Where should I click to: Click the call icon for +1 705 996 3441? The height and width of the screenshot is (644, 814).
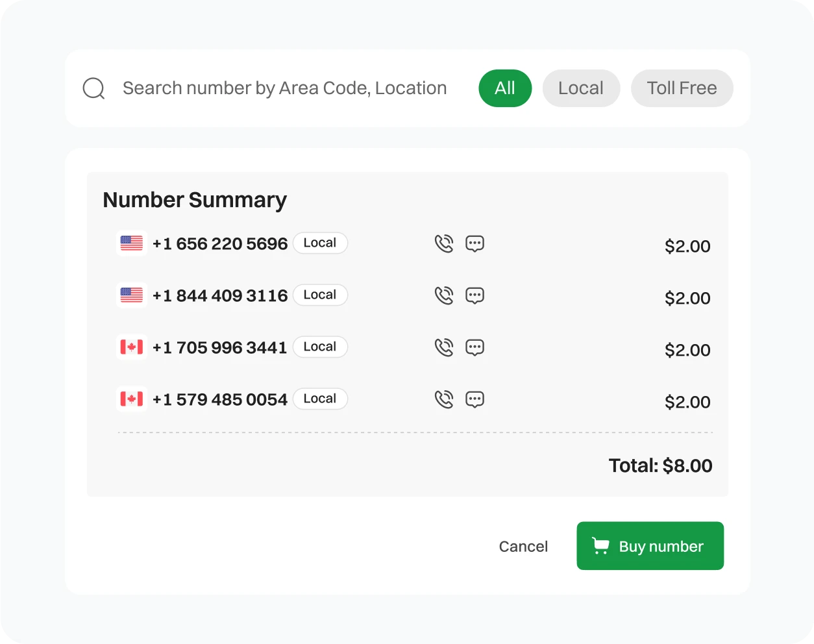[x=444, y=347]
